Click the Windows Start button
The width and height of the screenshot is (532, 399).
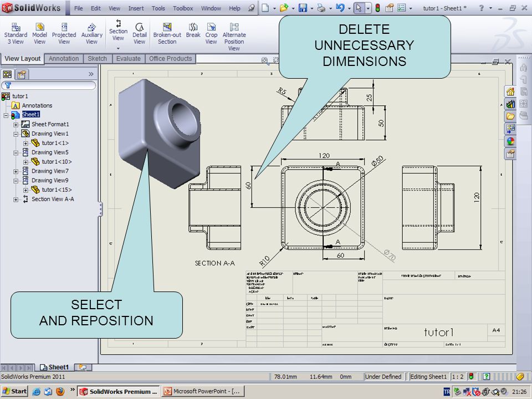tap(14, 391)
